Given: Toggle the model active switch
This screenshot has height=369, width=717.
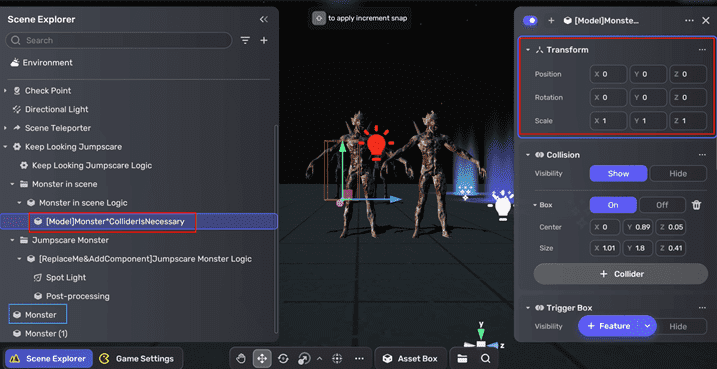Looking at the screenshot, I should [x=530, y=21].
